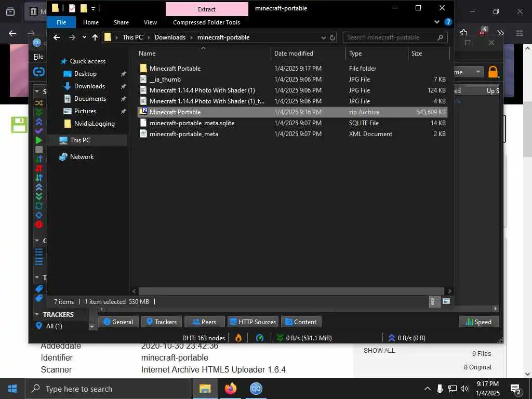Open qBittorrent from the taskbar
This screenshot has height=399, width=532.
[x=256, y=389]
